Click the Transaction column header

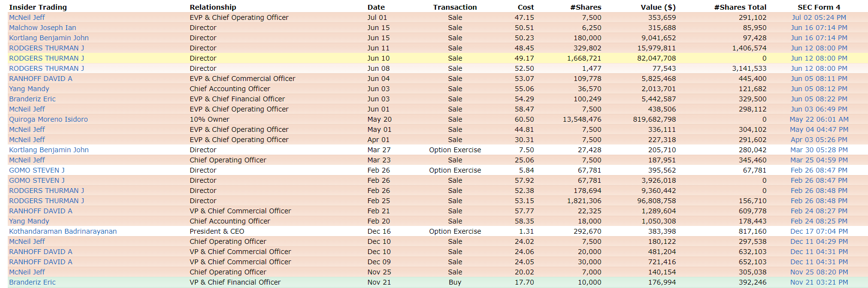(455, 7)
